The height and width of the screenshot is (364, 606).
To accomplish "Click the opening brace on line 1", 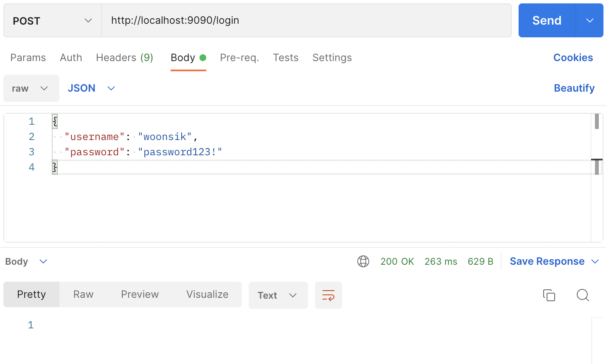I will click(x=55, y=121).
